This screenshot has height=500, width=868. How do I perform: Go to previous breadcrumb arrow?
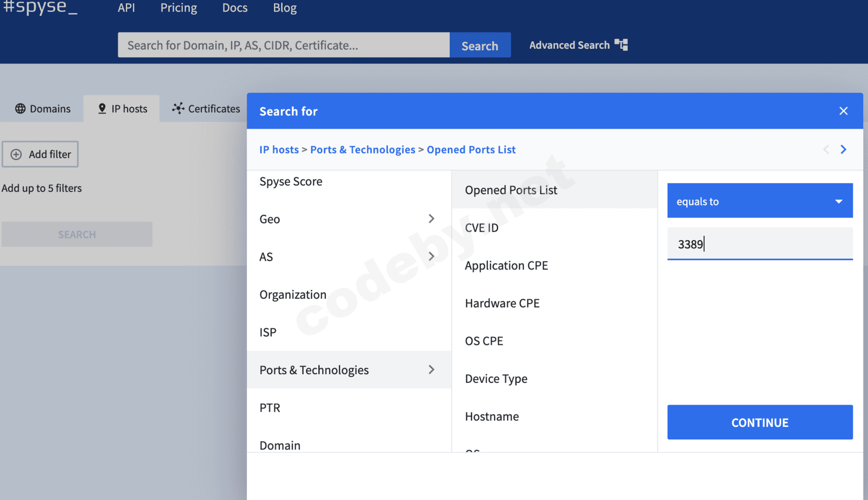pos(826,150)
